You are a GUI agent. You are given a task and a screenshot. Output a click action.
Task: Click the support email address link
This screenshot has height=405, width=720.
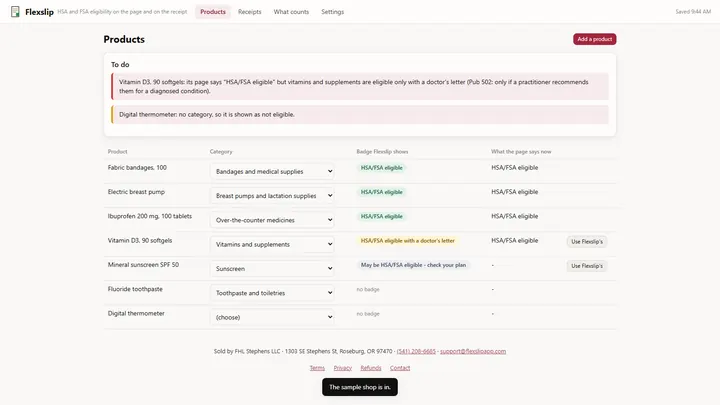click(x=473, y=351)
